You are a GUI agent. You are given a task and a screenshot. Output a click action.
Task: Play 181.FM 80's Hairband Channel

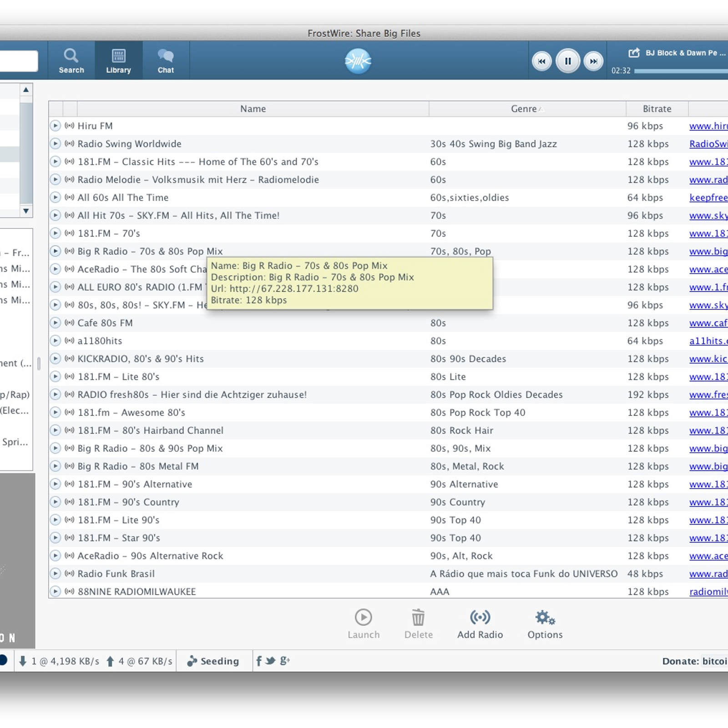click(55, 430)
